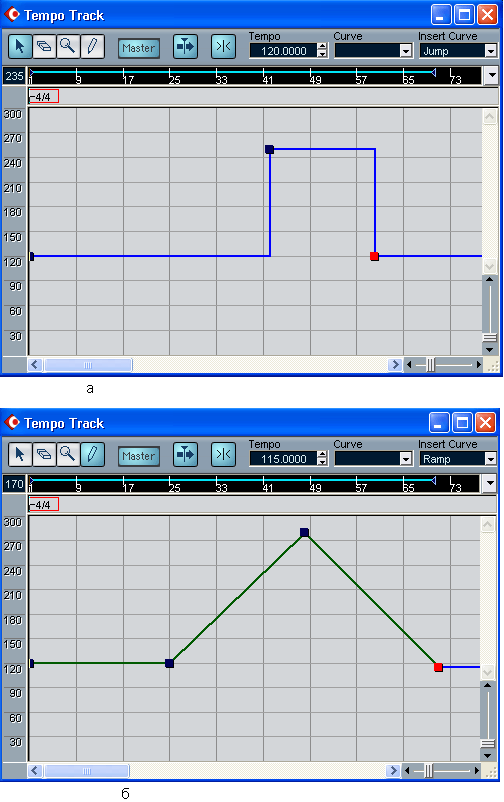This screenshot has width=504, height=802.
Task: Select the pencil draw tool in upper window
Action: coord(92,47)
